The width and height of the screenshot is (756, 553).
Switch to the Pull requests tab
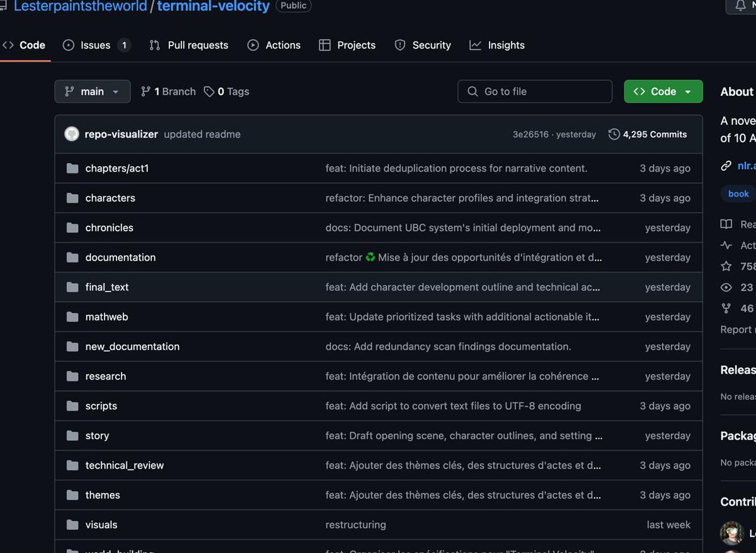click(x=197, y=45)
